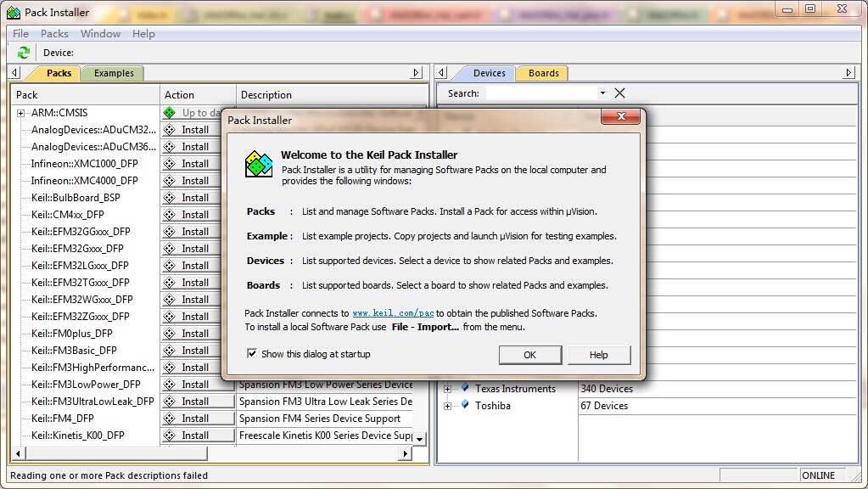Toggle Show this dialog at startup checkbox
Viewport: 868px width, 489px height.
(x=252, y=353)
